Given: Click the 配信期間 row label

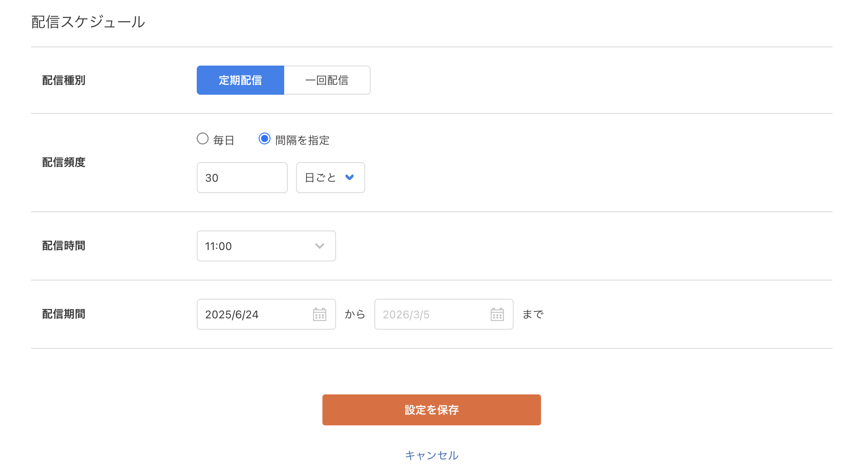Looking at the screenshot, I should (64, 314).
